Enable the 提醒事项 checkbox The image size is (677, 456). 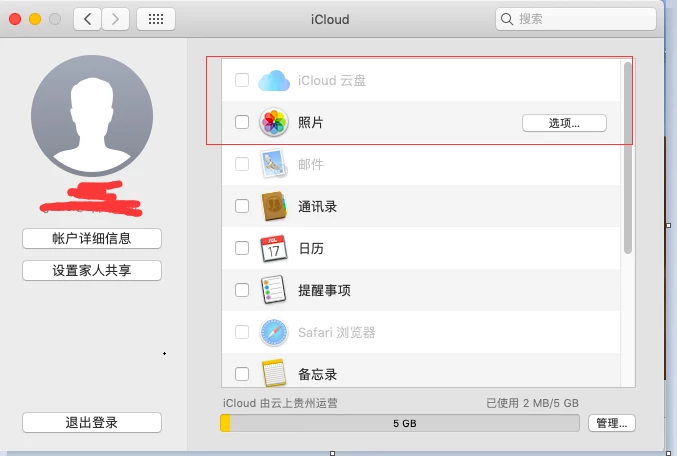point(242,290)
